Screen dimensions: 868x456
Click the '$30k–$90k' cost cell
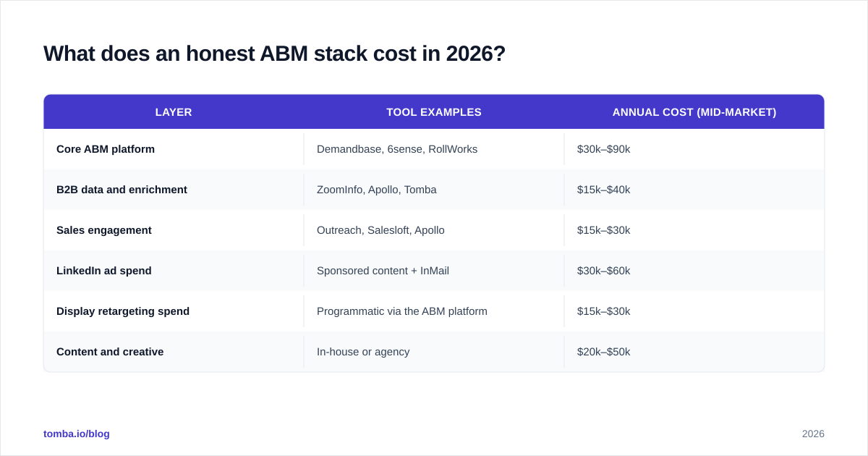coord(694,149)
